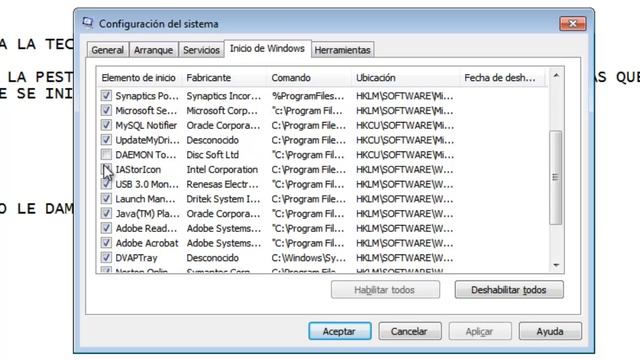Screen dimensions: 640x360
Task: Select the Disc Soft Ltd cell
Action: click(x=213, y=155)
